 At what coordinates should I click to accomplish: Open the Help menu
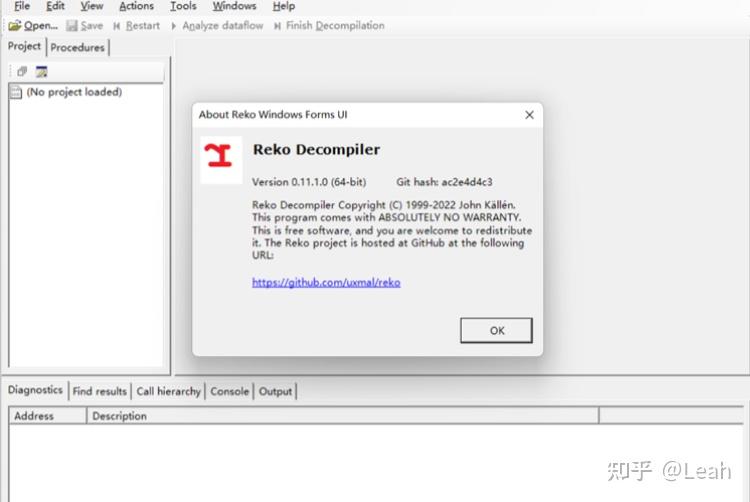284,6
